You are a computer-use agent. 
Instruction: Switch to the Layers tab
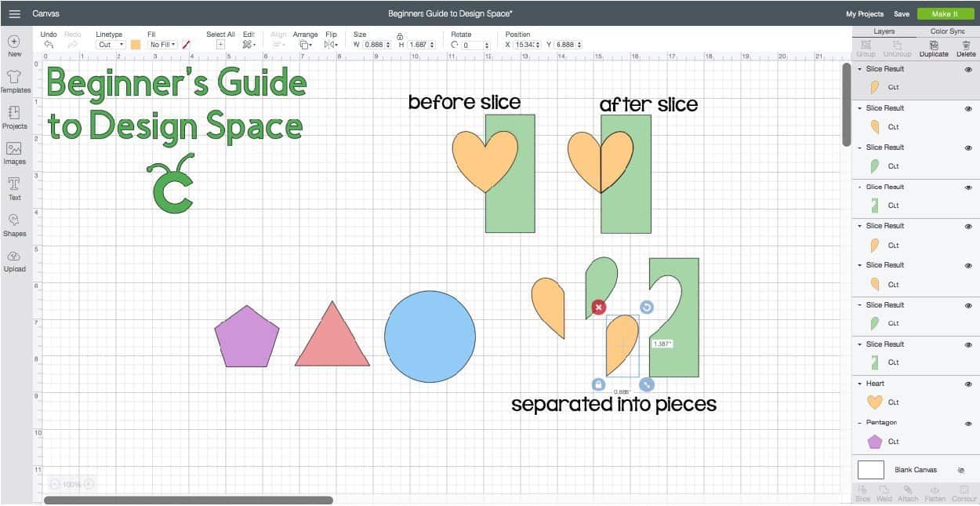click(x=884, y=31)
